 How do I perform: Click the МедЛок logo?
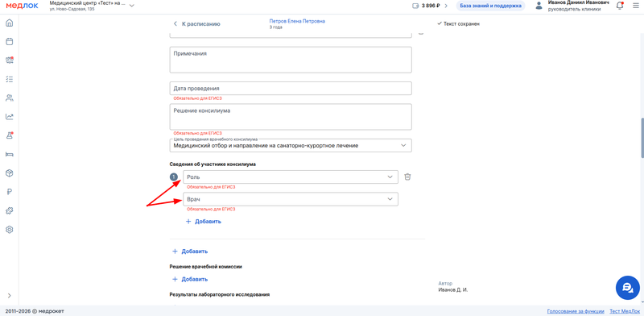(x=22, y=6)
